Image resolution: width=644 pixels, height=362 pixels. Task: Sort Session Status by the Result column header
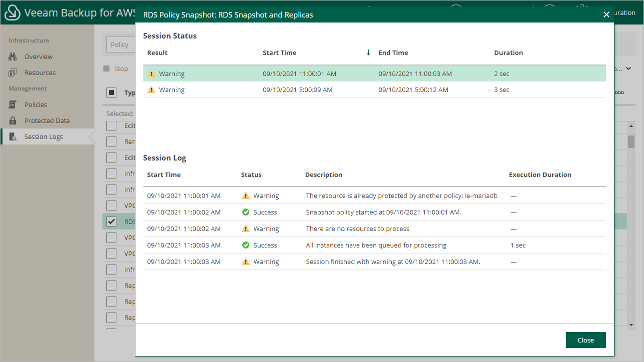pos(157,52)
